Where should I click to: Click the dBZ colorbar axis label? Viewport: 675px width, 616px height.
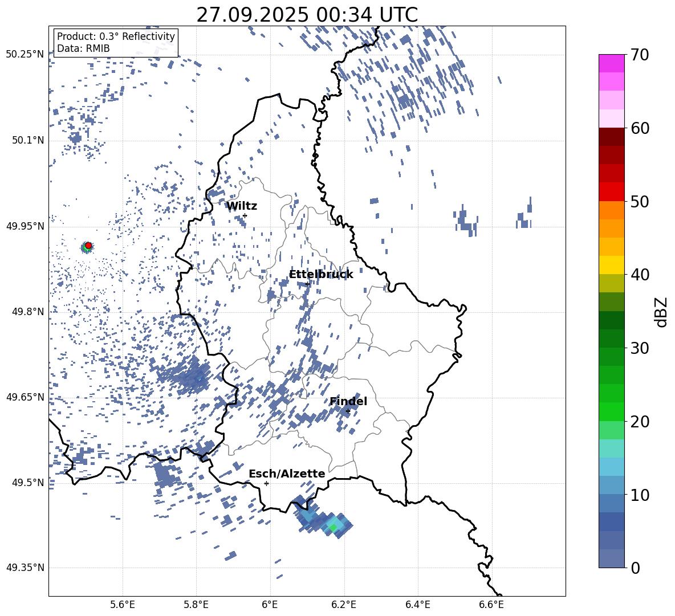(661, 312)
